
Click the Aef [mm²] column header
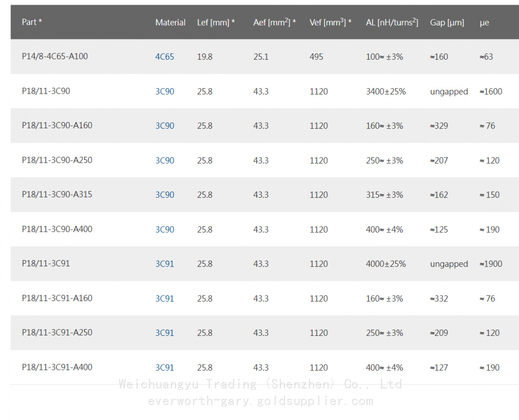275,22
